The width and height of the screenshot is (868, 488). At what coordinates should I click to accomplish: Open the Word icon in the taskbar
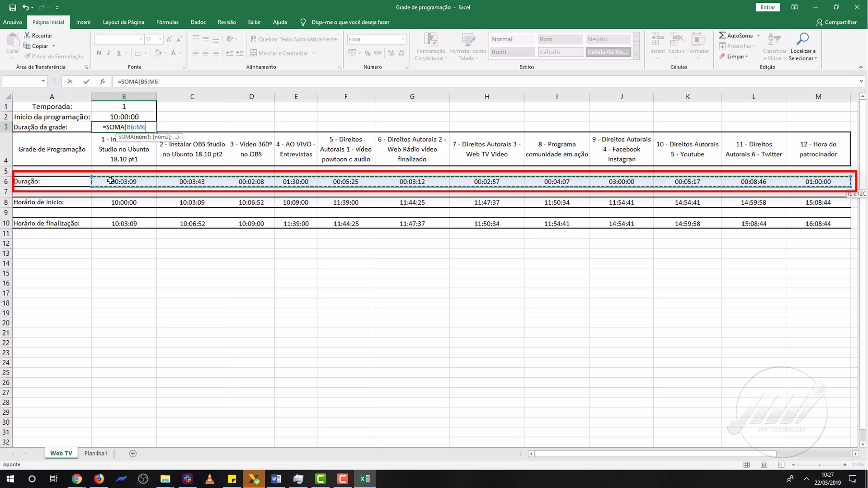click(276, 479)
